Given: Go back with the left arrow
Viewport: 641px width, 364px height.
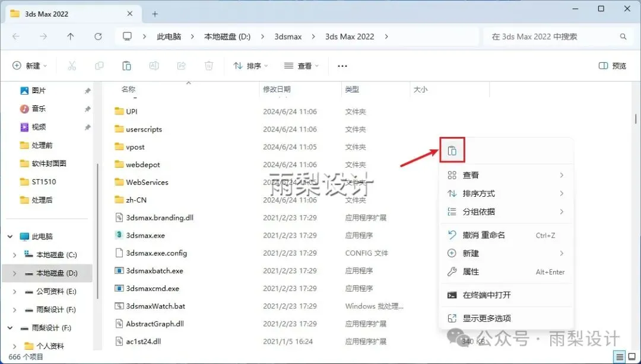Looking at the screenshot, I should pos(16,36).
